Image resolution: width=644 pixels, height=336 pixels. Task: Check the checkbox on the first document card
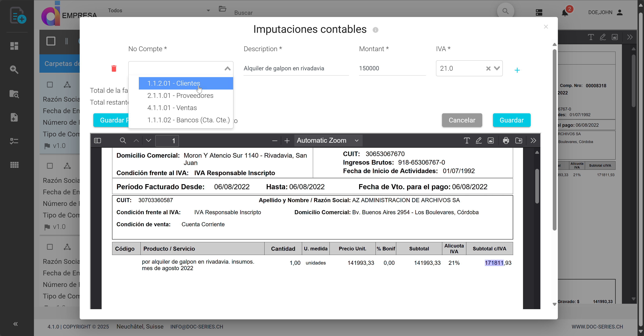coord(50,85)
